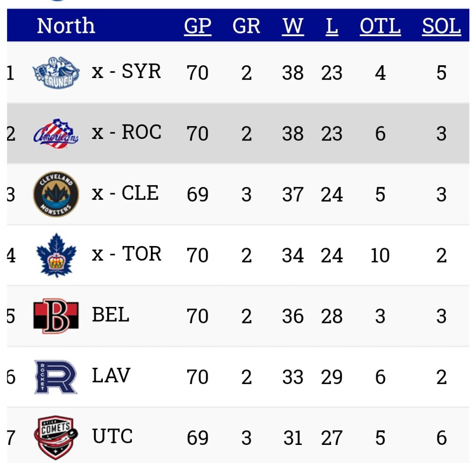Select the Toronto Marlies maple leaf logo
476x463 pixels.
coord(56,255)
